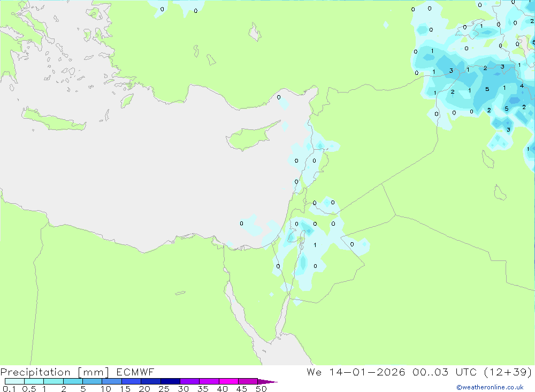Click the legend label "25"
Image resolution: width=535 pixels, height=392 pixels.
164,389
